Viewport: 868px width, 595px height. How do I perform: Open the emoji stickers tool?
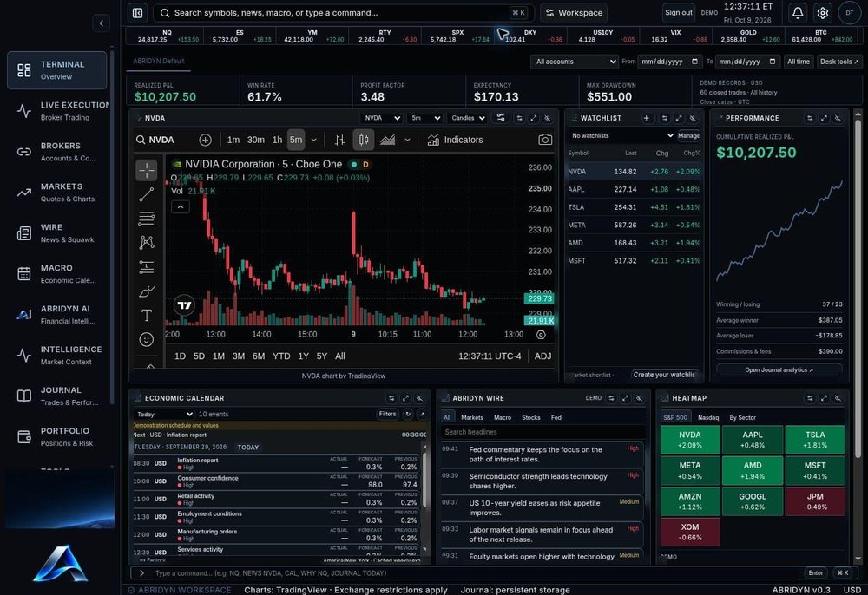click(147, 339)
